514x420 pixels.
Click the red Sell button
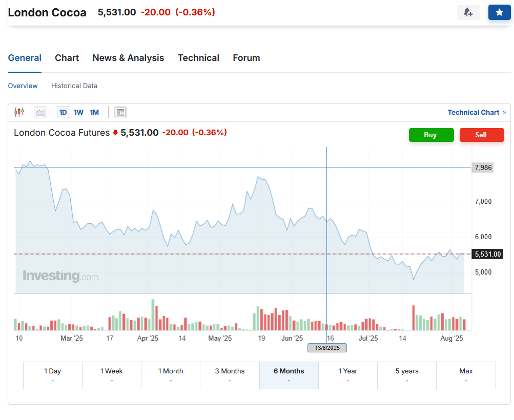point(482,135)
